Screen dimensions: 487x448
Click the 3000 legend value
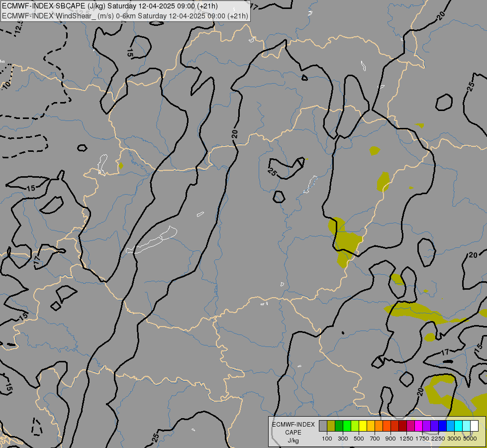tap(454, 439)
